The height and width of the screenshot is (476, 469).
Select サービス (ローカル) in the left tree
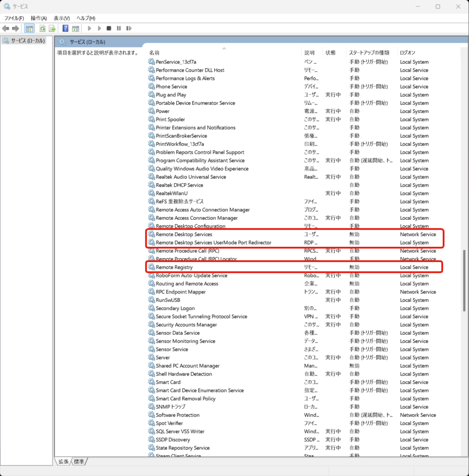tap(28, 41)
